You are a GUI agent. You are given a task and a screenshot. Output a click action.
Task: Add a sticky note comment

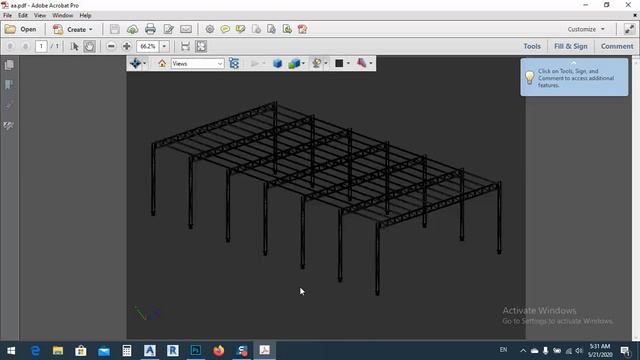pos(225,29)
